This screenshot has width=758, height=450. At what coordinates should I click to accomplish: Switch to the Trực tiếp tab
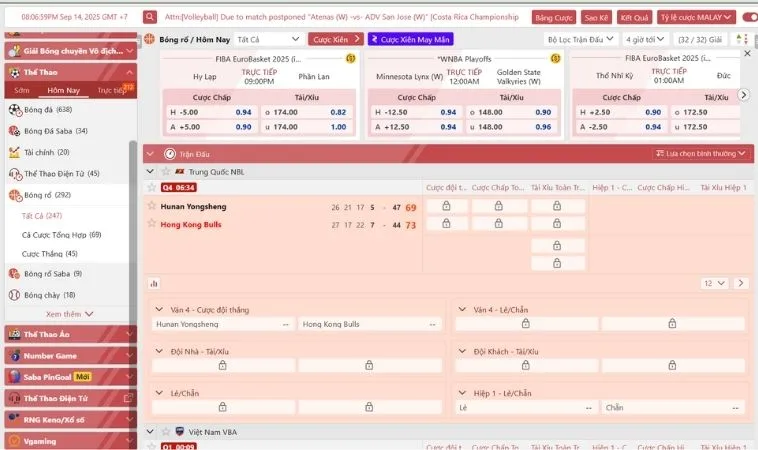tap(113, 90)
